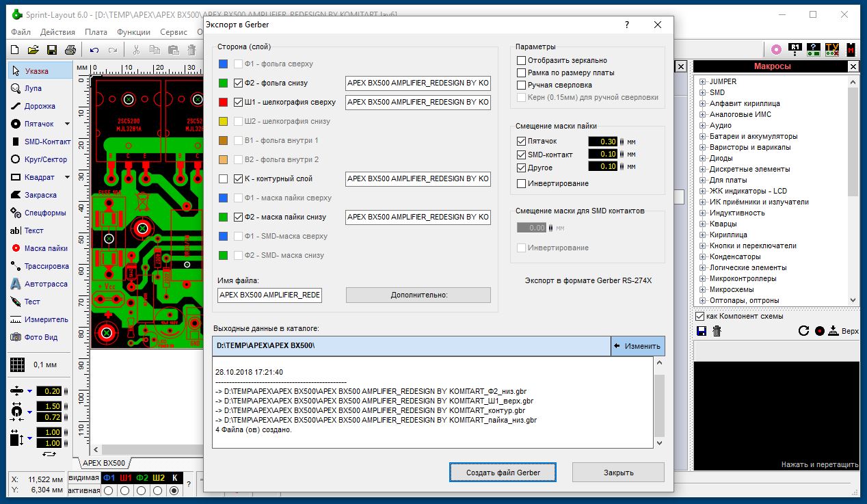Toggle как Компонент схемы checkbox
The height and width of the screenshot is (504, 867).
pos(699,316)
